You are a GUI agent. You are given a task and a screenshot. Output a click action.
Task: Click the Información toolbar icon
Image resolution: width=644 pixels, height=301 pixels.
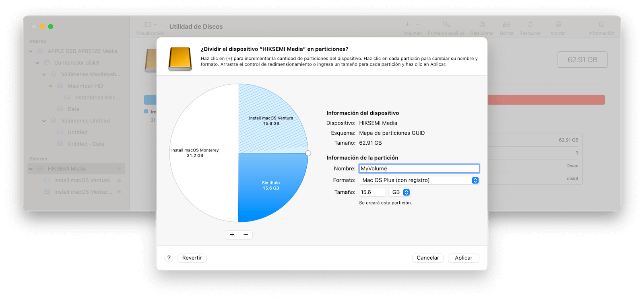point(601,25)
